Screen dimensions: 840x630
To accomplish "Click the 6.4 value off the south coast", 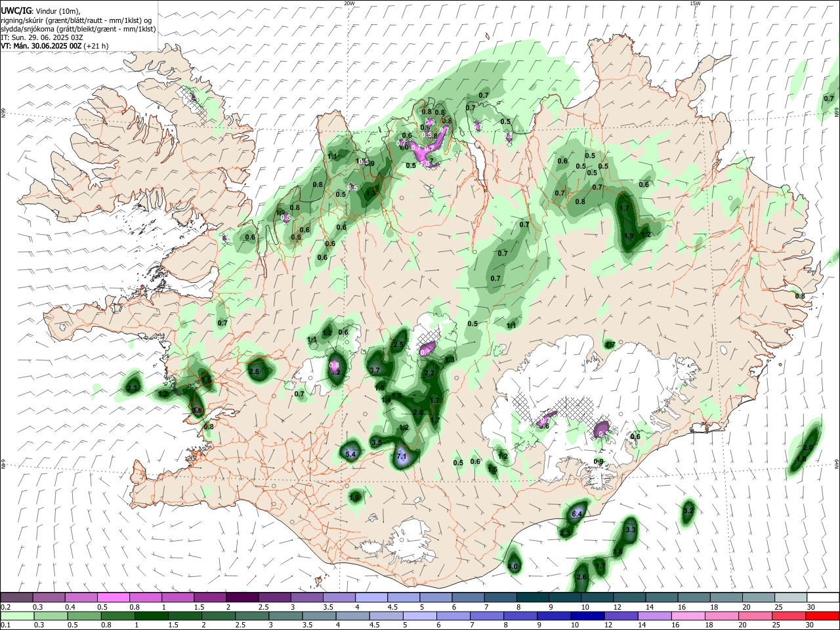I will click(x=577, y=513).
